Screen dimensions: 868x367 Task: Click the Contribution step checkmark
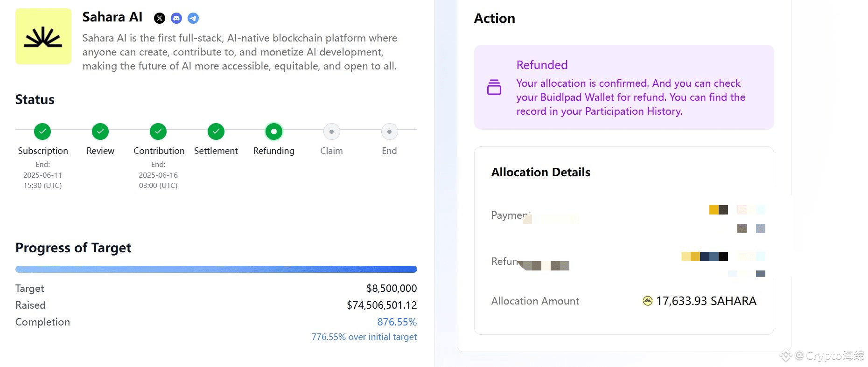click(158, 132)
